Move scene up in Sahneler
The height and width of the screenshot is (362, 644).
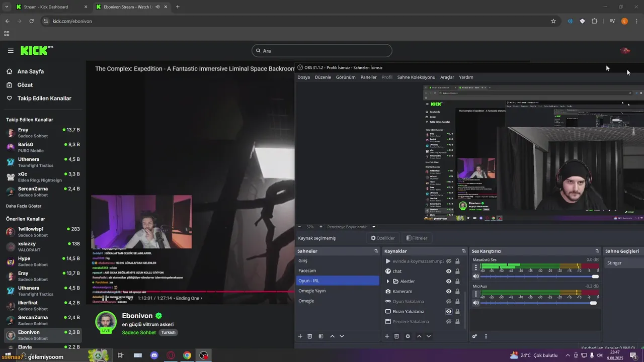point(333,336)
